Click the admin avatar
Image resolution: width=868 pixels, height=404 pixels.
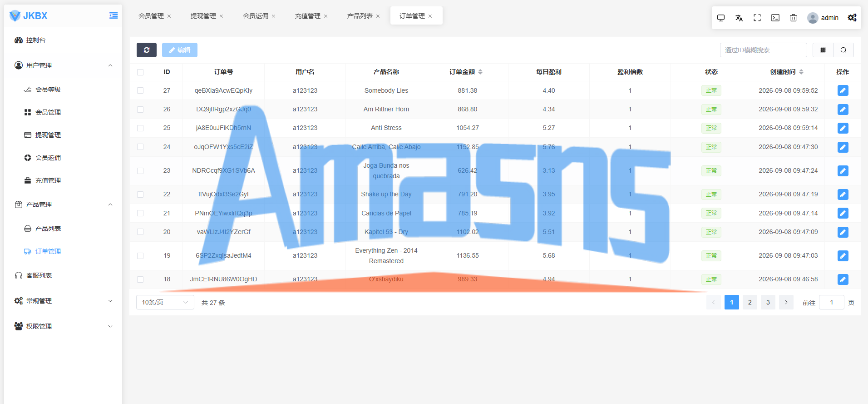pos(813,18)
